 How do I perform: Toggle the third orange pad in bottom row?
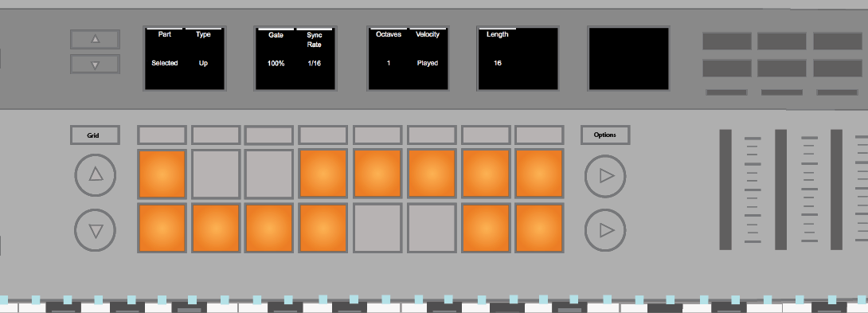269,229
